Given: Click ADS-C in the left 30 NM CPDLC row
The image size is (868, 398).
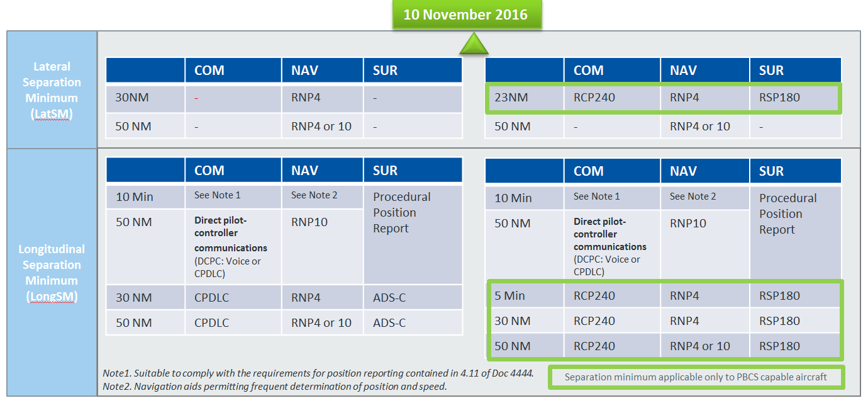Looking at the screenshot, I should pyautogui.click(x=389, y=297).
